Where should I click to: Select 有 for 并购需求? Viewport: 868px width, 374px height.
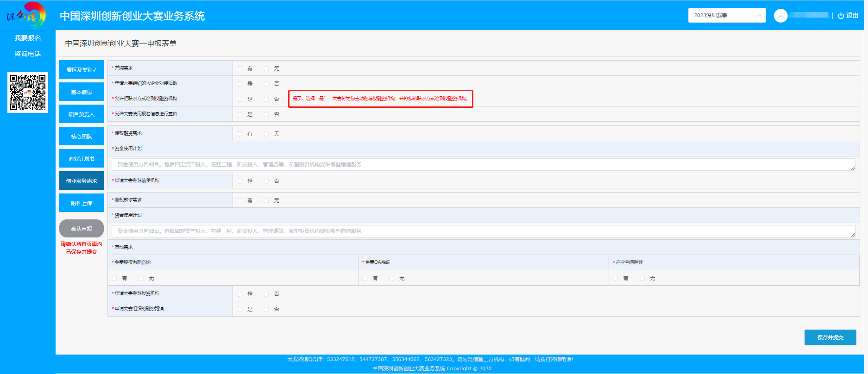click(239, 69)
